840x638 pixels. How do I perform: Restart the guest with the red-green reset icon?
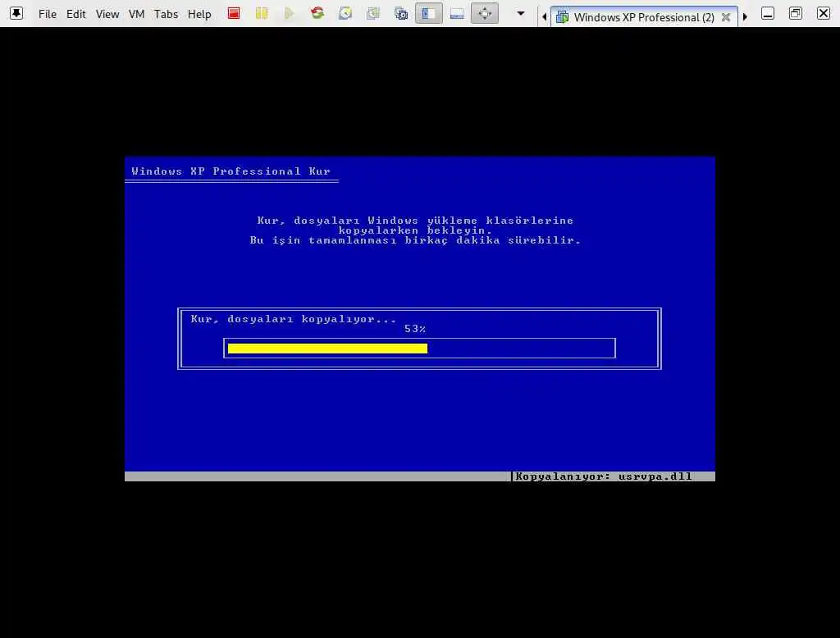click(317, 13)
